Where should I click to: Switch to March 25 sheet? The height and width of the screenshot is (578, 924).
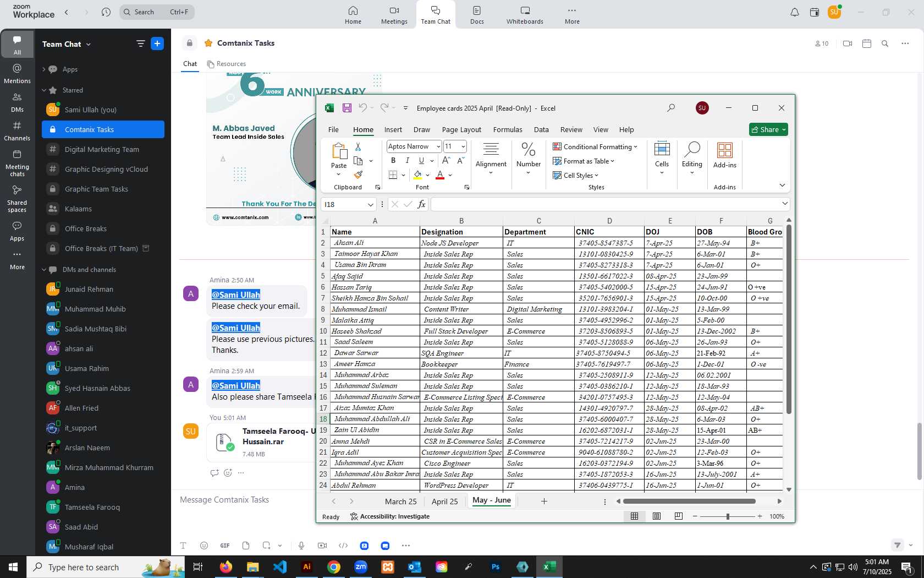point(401,501)
